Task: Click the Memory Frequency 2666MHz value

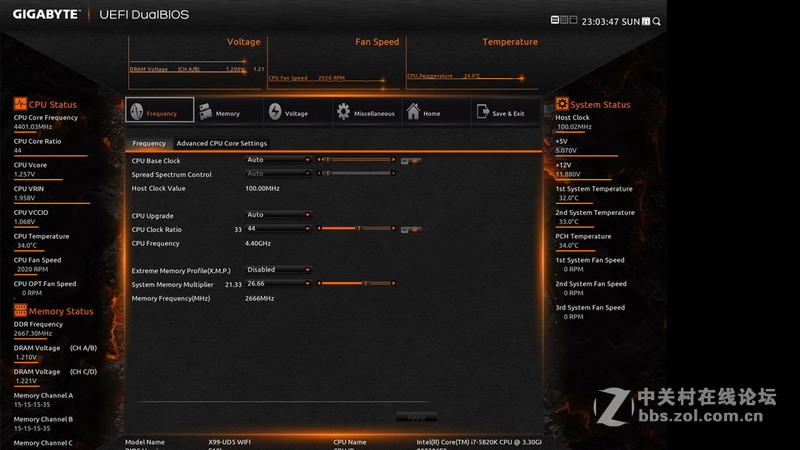Action: [259, 298]
